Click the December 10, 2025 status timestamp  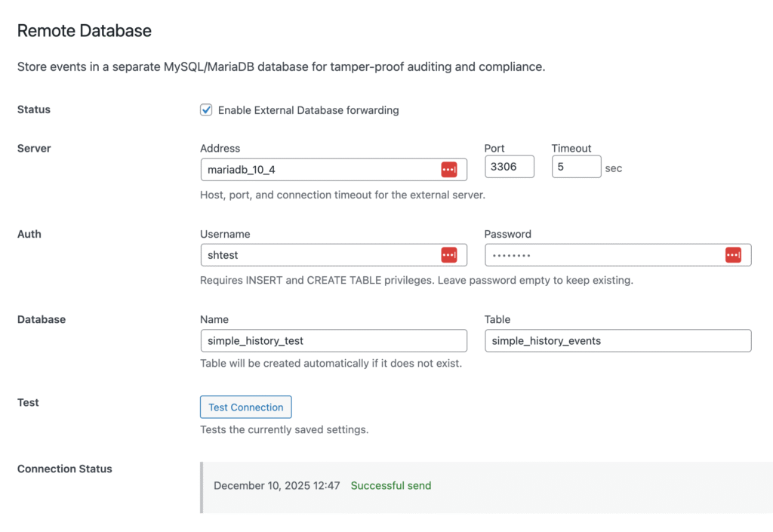[x=276, y=486]
